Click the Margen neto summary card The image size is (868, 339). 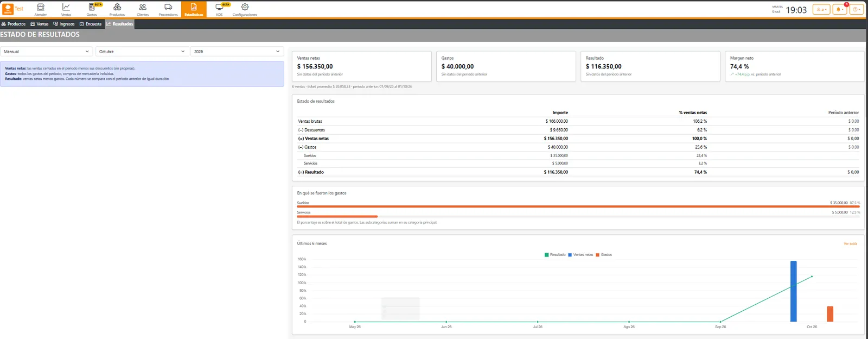(x=795, y=66)
